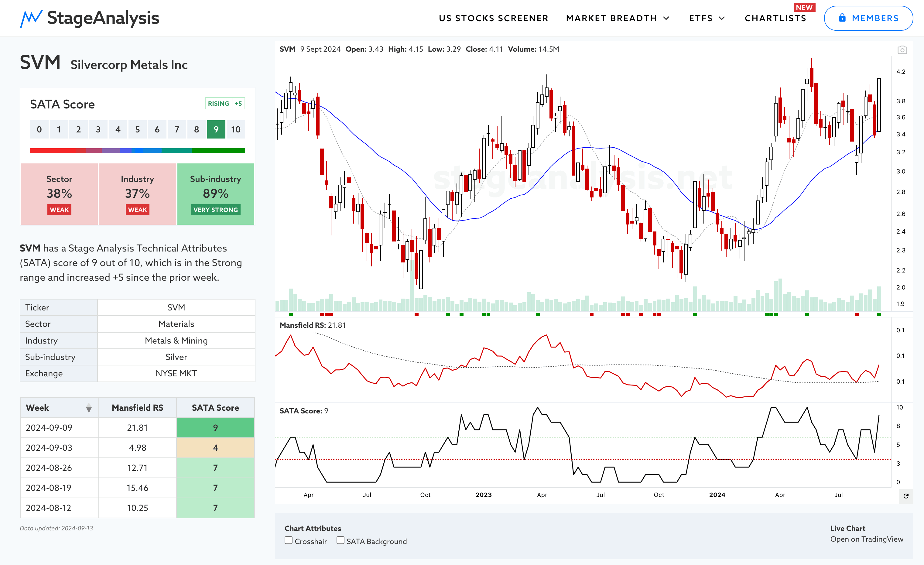This screenshot has width=924, height=565.
Task: Click the Mansfield RS column header
Action: click(137, 408)
